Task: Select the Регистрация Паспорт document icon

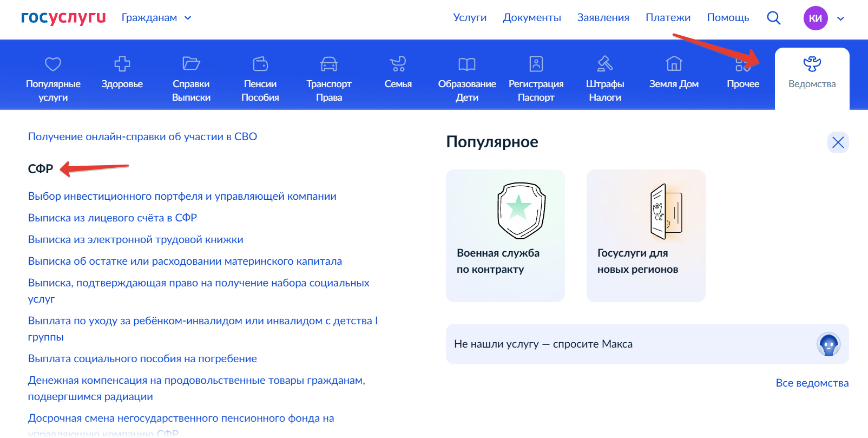Action: tap(536, 64)
